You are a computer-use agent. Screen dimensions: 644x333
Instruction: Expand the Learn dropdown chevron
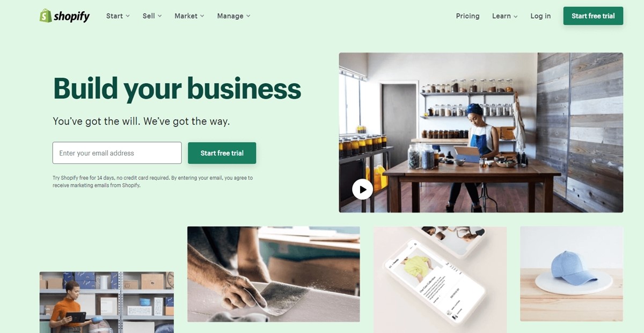pos(516,17)
